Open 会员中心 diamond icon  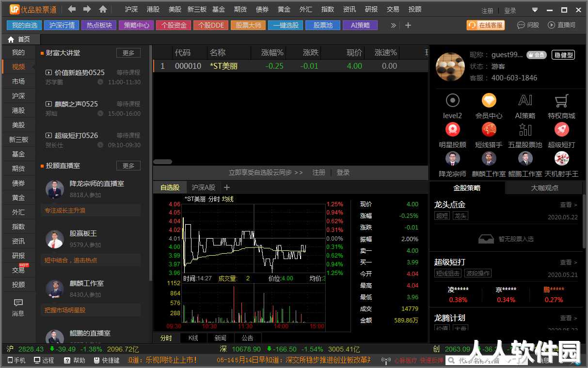tap(489, 100)
